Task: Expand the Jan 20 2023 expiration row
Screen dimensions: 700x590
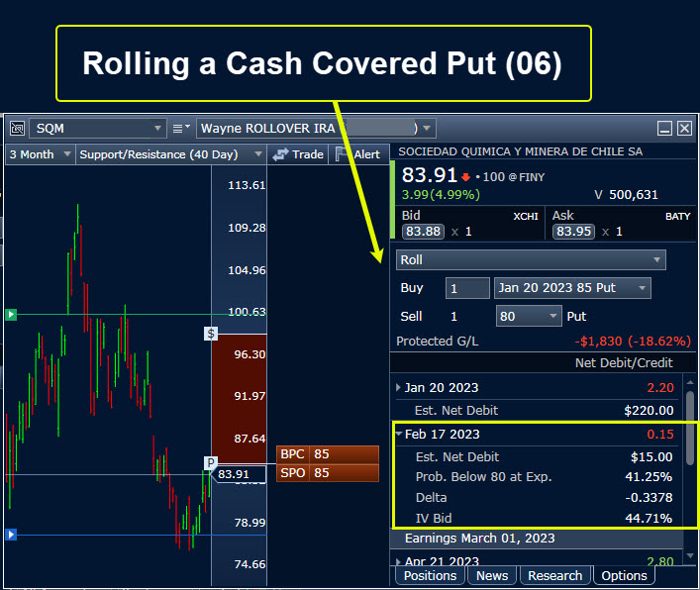Action: [x=399, y=387]
